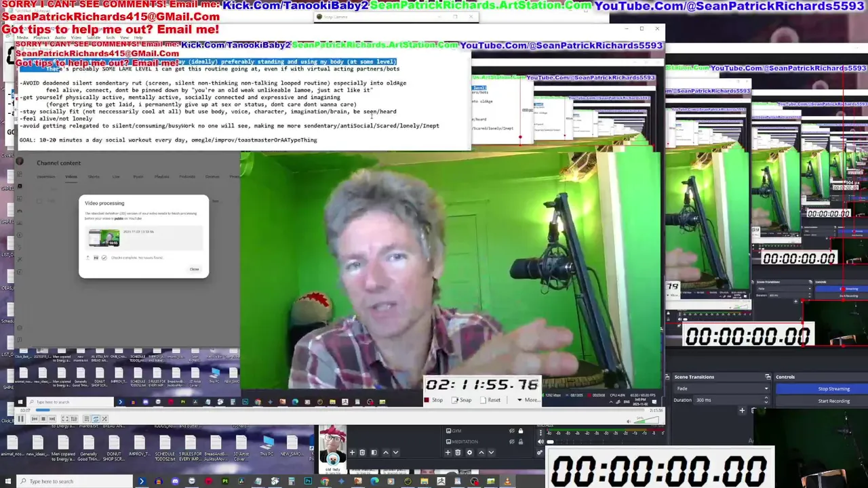The width and height of the screenshot is (868, 488).
Task: Toggle visibility of the GYM source
Action: pyautogui.click(x=512, y=431)
